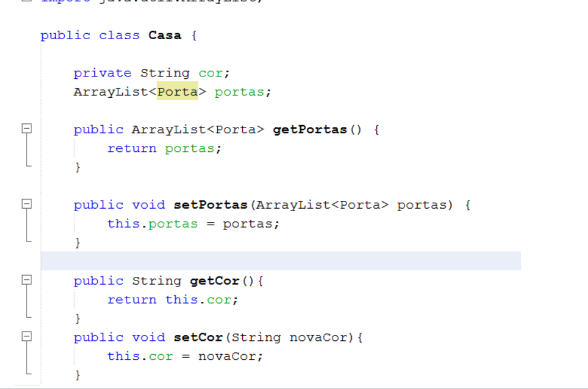
Task: Click the method name 'getPortas'
Action: [310, 130]
